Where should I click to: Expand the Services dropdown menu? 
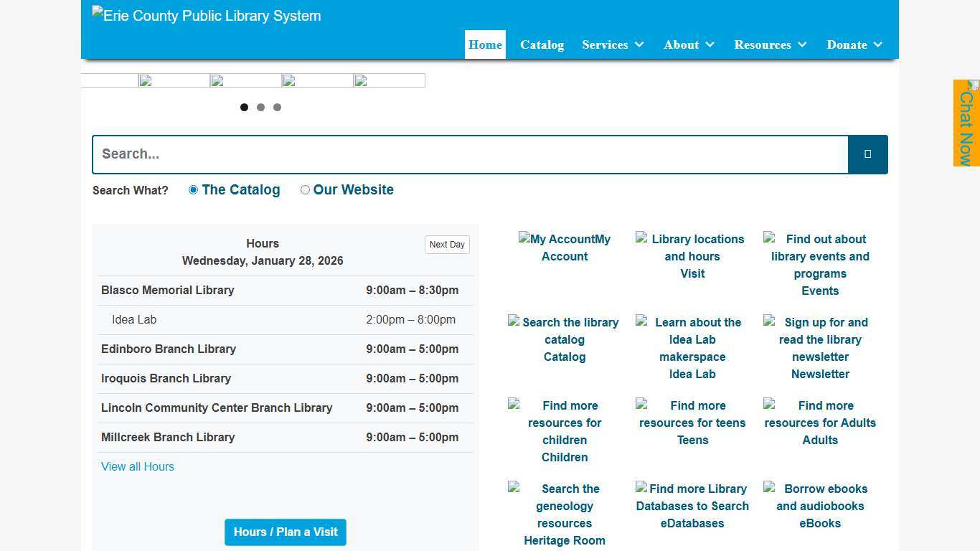pyautogui.click(x=613, y=44)
